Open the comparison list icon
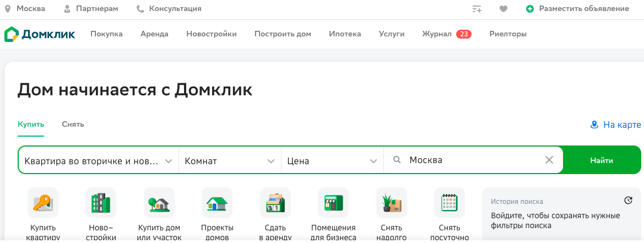 click(477, 9)
